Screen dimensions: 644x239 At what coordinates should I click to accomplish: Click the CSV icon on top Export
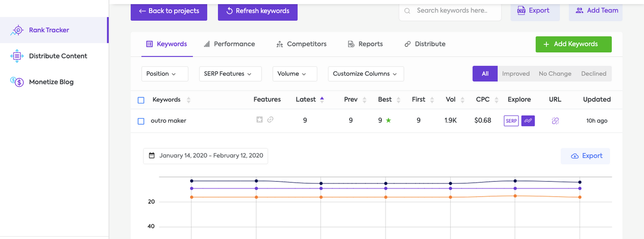coord(521,11)
